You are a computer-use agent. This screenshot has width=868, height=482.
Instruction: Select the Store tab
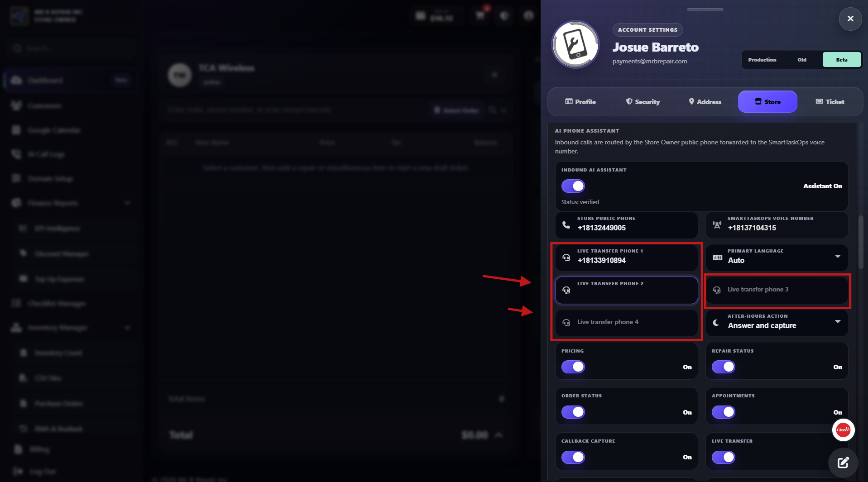click(767, 102)
